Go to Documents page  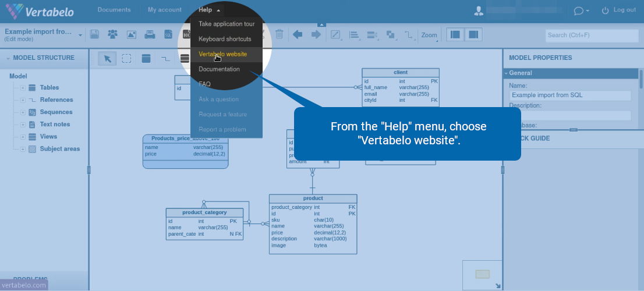coord(114,10)
